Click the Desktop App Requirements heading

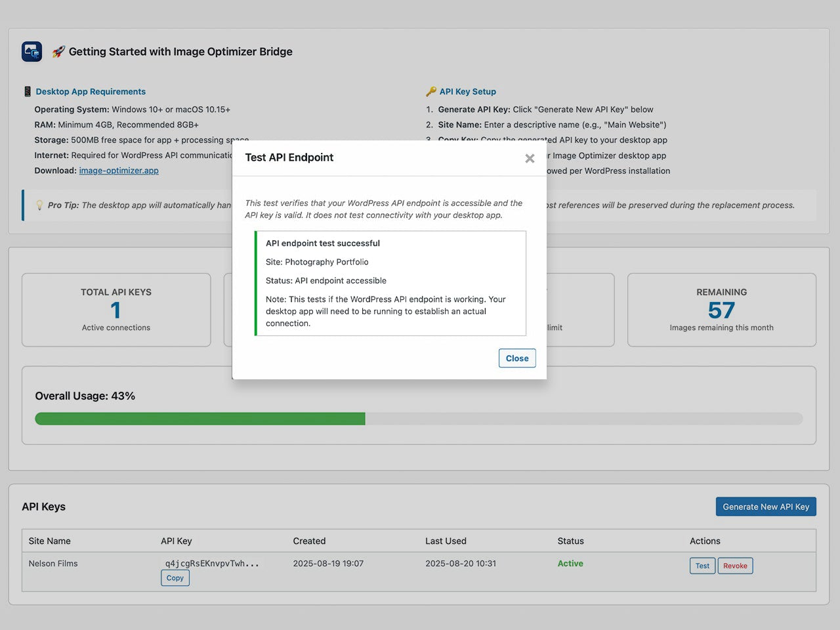pyautogui.click(x=91, y=91)
